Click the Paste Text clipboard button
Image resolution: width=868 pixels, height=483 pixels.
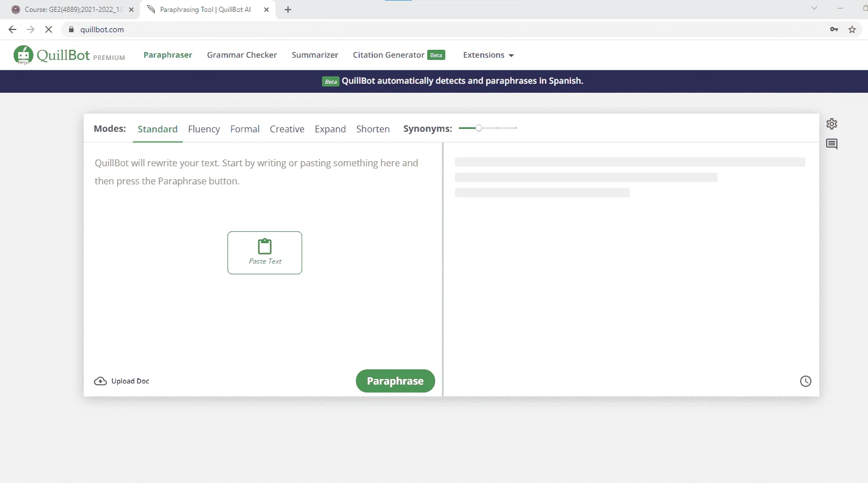[x=265, y=253]
